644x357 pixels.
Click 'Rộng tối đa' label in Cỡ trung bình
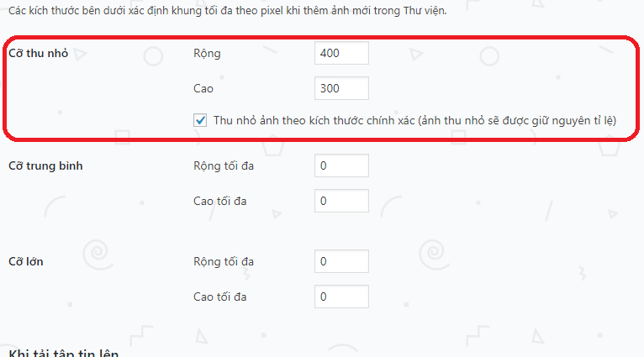(224, 165)
